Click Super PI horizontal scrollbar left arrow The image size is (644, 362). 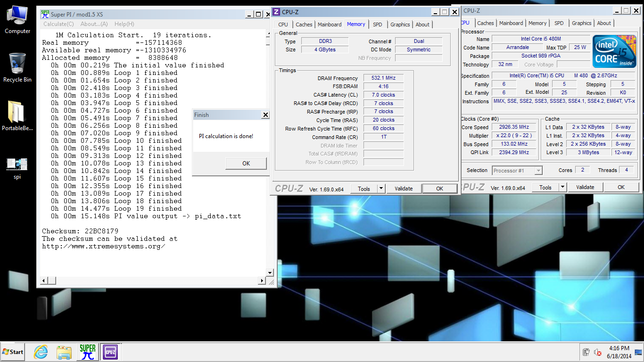pos(44,281)
